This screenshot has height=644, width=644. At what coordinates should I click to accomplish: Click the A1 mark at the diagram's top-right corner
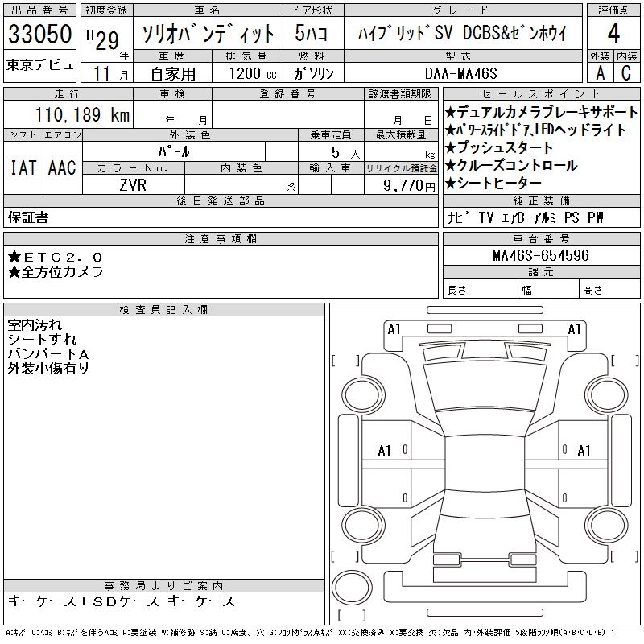click(x=574, y=329)
